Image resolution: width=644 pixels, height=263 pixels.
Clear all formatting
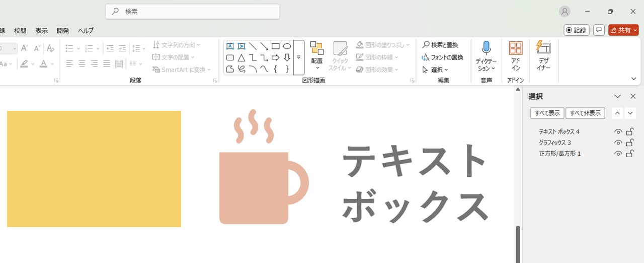pos(50,48)
